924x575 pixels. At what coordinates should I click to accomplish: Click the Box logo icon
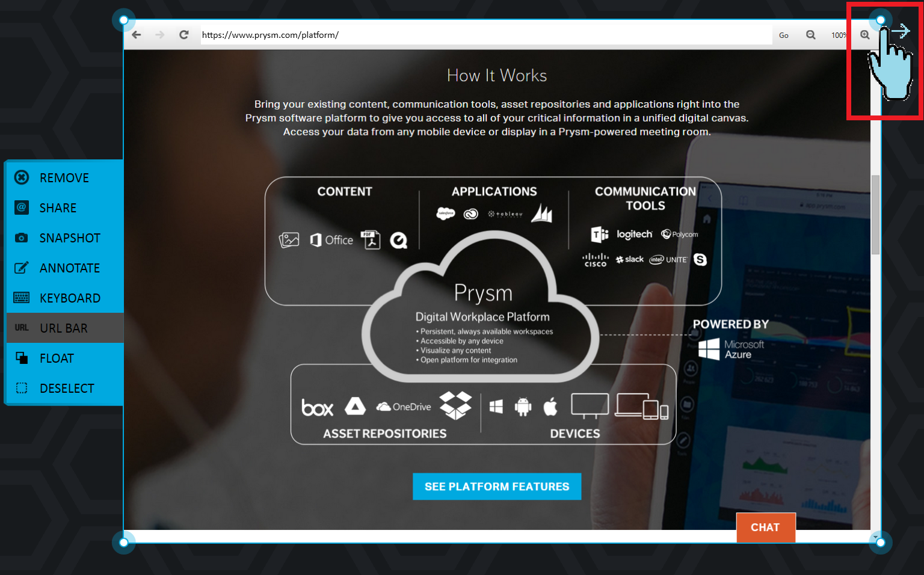pos(318,408)
